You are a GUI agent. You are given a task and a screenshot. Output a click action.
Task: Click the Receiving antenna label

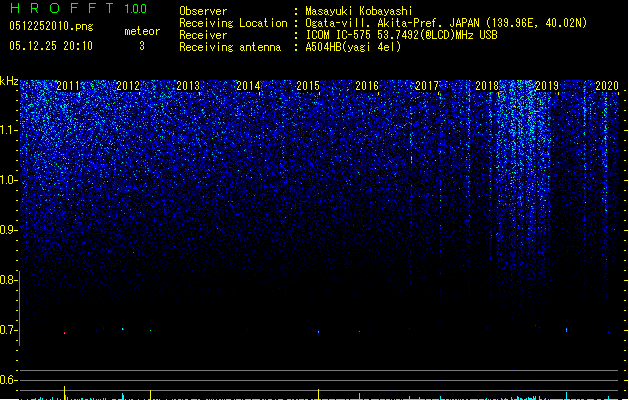[230, 47]
